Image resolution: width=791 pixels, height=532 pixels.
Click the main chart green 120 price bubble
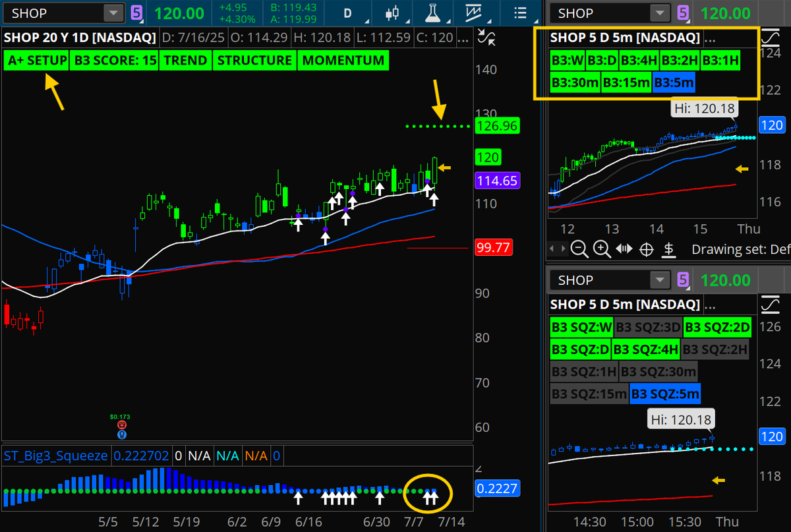[489, 157]
